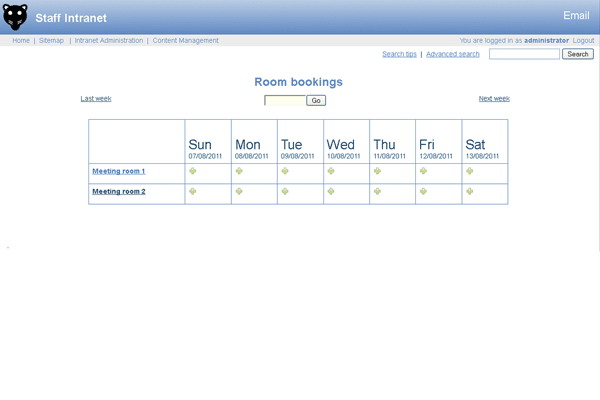Add booking for Meeting room 2 on Monday

coord(240,191)
